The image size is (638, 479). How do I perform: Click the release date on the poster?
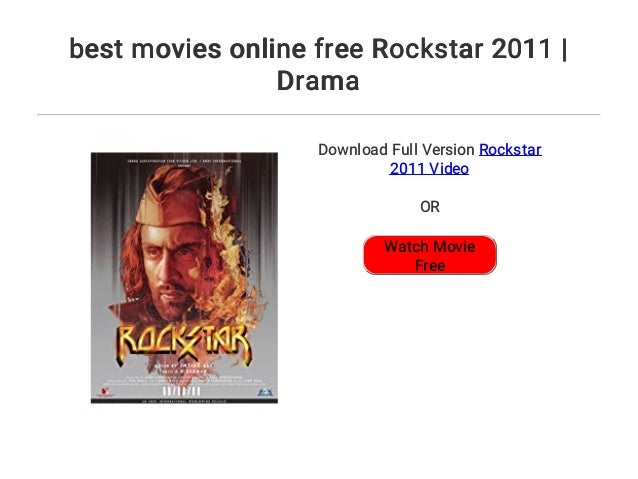point(181,392)
